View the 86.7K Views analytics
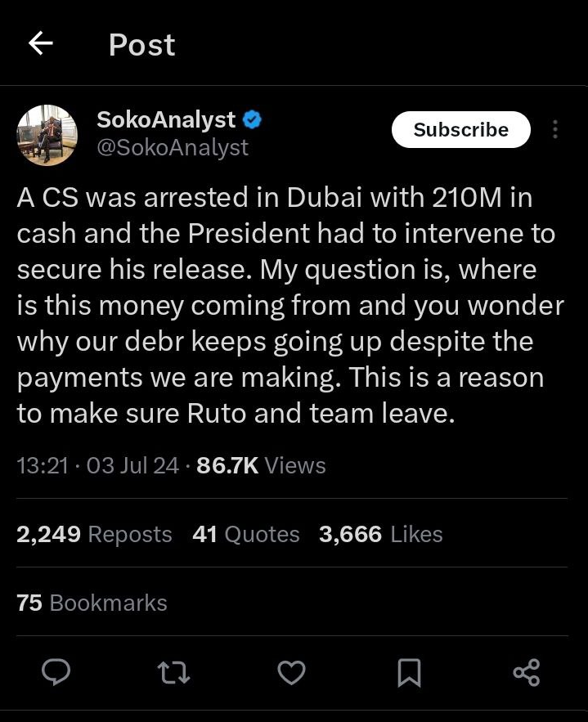Viewport: 588px width, 722px height. tap(261, 465)
